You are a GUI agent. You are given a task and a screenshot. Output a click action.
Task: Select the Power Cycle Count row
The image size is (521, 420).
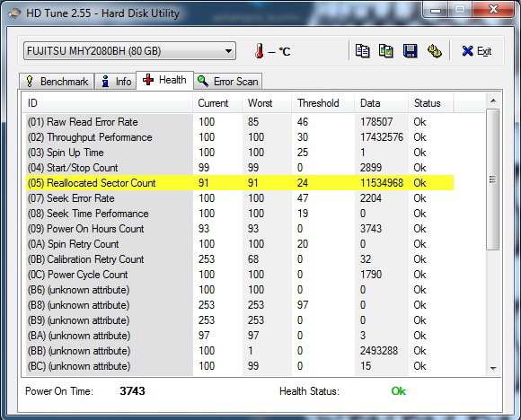coord(240,275)
